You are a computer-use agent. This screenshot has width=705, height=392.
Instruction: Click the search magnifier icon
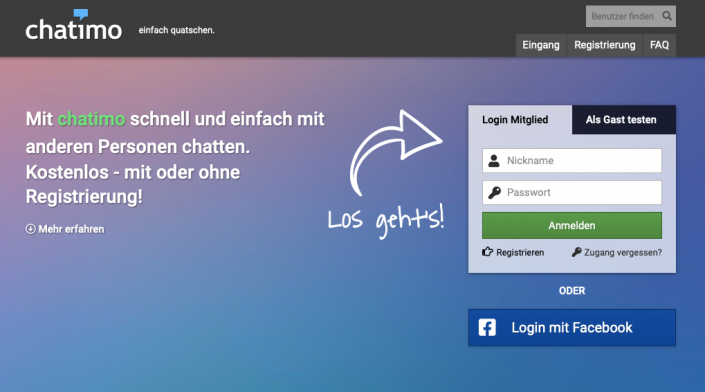pyautogui.click(x=667, y=16)
